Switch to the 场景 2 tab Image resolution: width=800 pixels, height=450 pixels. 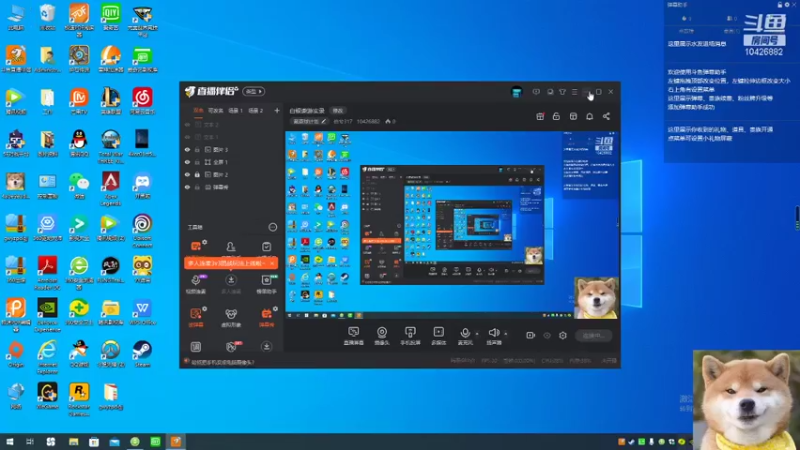(x=256, y=110)
